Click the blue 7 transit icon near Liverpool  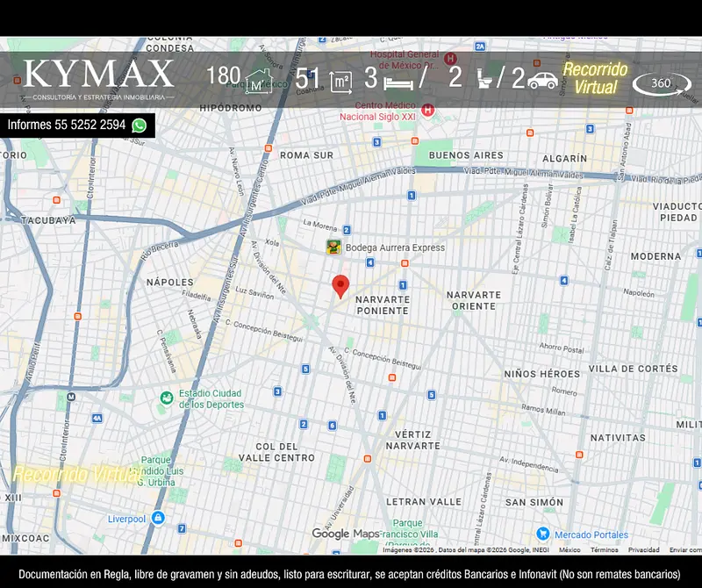click(182, 528)
